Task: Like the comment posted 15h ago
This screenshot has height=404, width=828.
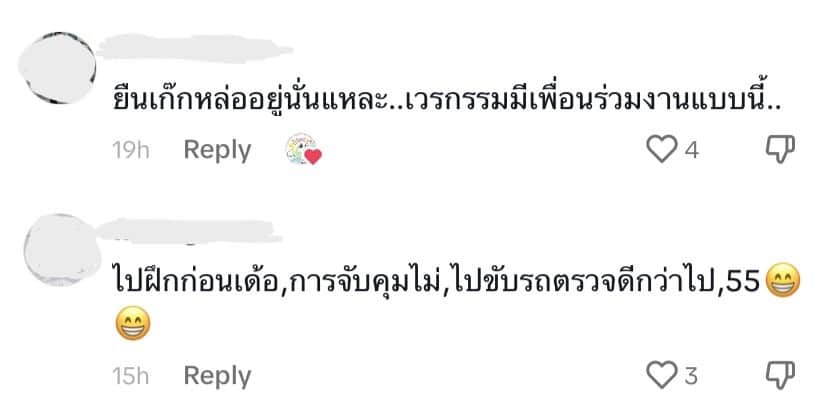Action: click(662, 375)
